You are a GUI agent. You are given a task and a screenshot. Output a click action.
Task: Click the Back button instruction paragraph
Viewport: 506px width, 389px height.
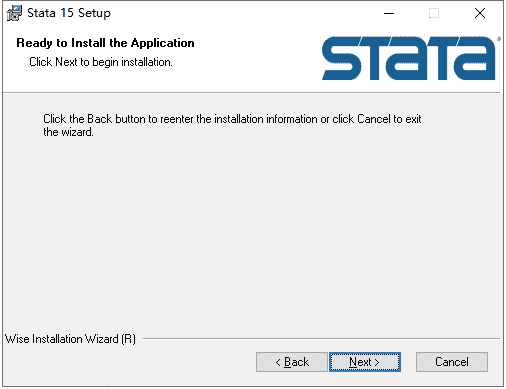[232, 125]
